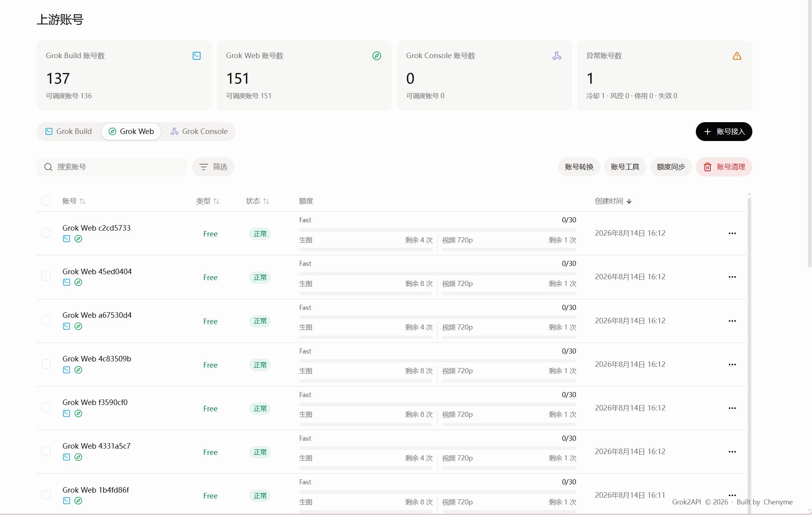Click Build icon under Grok Web a67530d4
Image resolution: width=812 pixels, height=515 pixels.
pyautogui.click(x=67, y=326)
